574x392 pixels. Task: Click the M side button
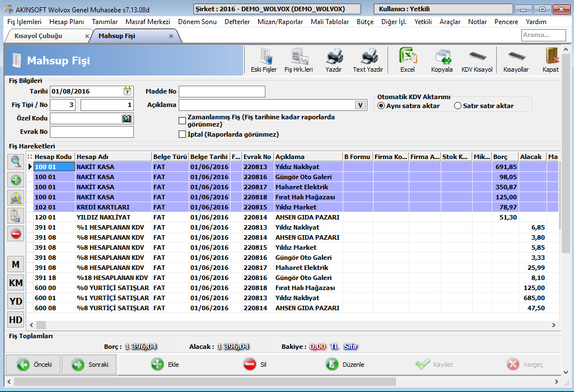[16, 264]
